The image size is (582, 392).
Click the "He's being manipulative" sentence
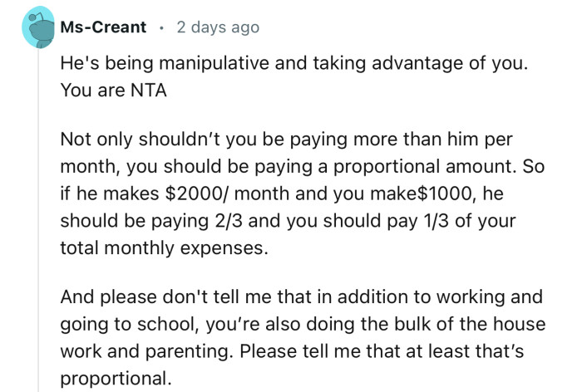[293, 63]
